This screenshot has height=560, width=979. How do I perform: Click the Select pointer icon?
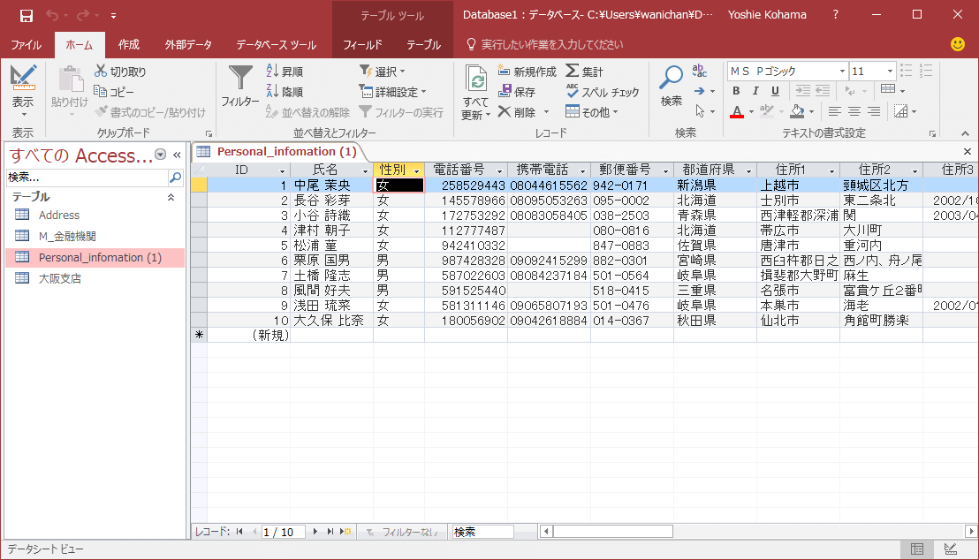pyautogui.click(x=700, y=111)
